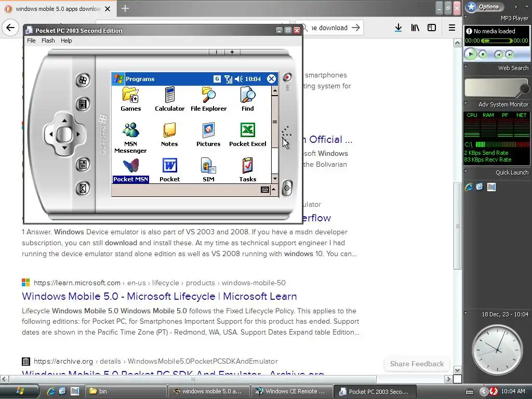Open the Windows Start button

tap(20, 391)
